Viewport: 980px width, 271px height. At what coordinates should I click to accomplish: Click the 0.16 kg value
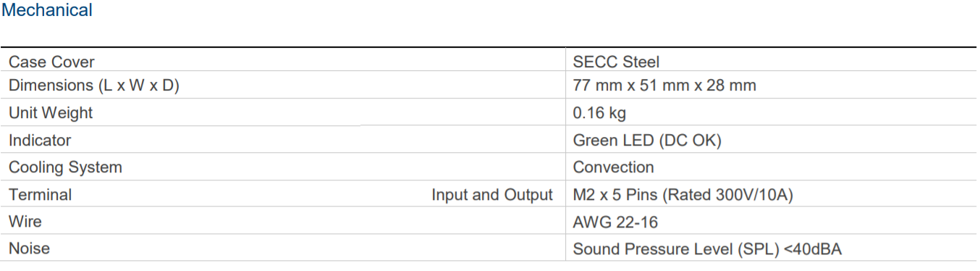(599, 113)
